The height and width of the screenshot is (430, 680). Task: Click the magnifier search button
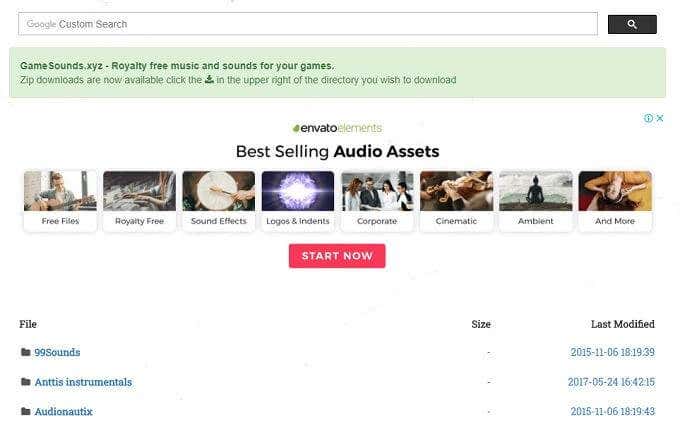pos(632,24)
